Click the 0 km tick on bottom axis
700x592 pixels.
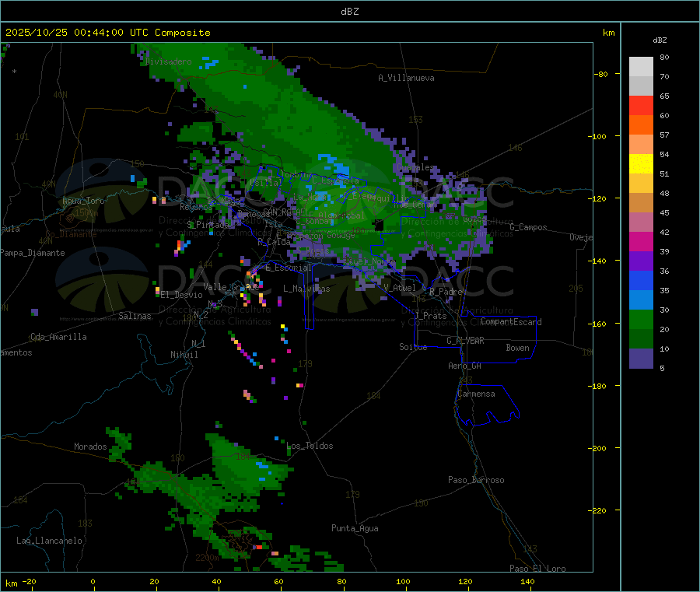[93, 581]
